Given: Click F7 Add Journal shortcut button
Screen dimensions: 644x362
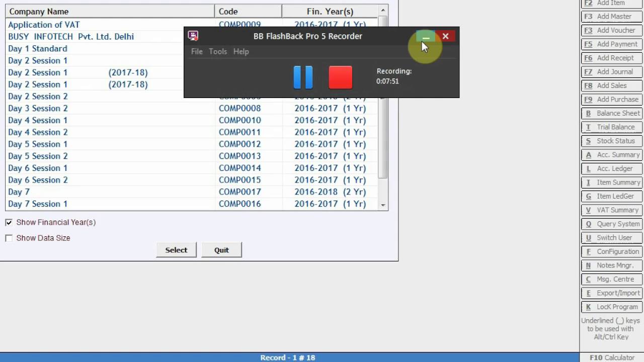Looking at the screenshot, I should tap(612, 72).
